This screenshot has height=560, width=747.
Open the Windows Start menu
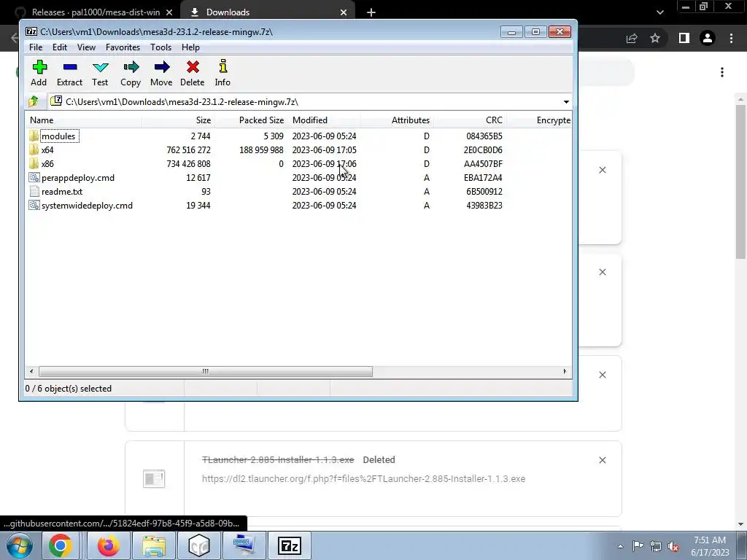(x=19, y=545)
